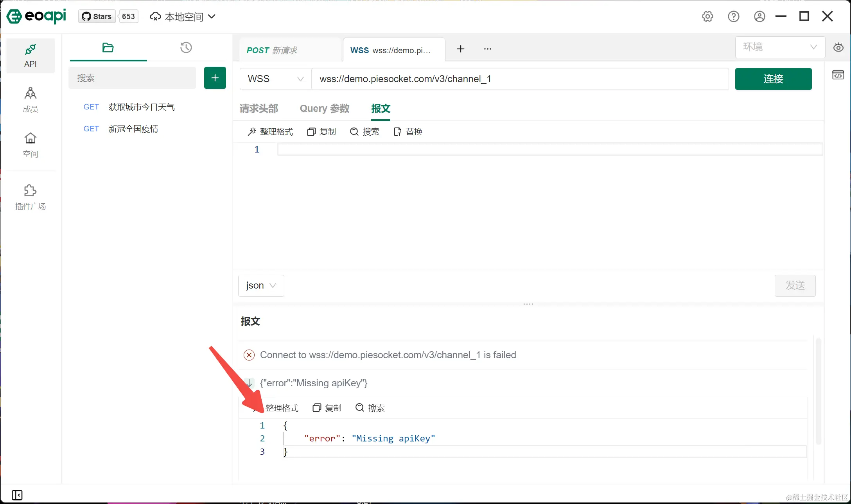Open the code snippet panel icon

[x=838, y=75]
